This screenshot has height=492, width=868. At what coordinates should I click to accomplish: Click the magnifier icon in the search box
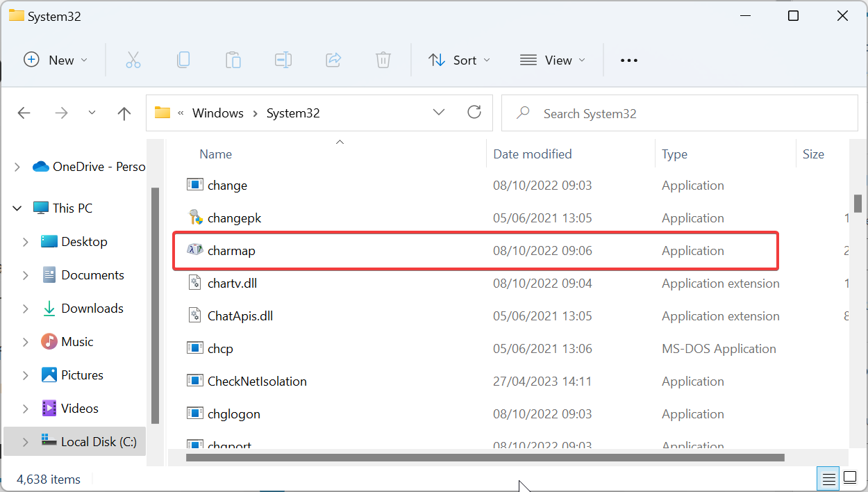(524, 113)
